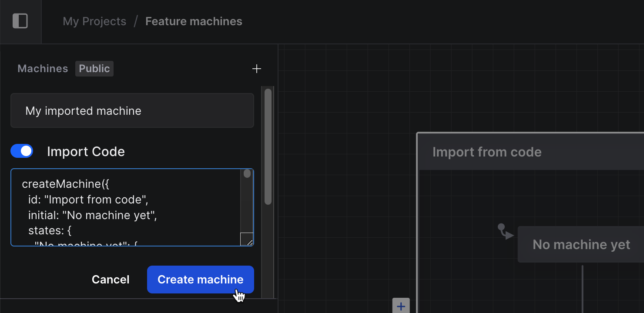Click the plus icon on the canvas
644x313 pixels.
pos(400,305)
